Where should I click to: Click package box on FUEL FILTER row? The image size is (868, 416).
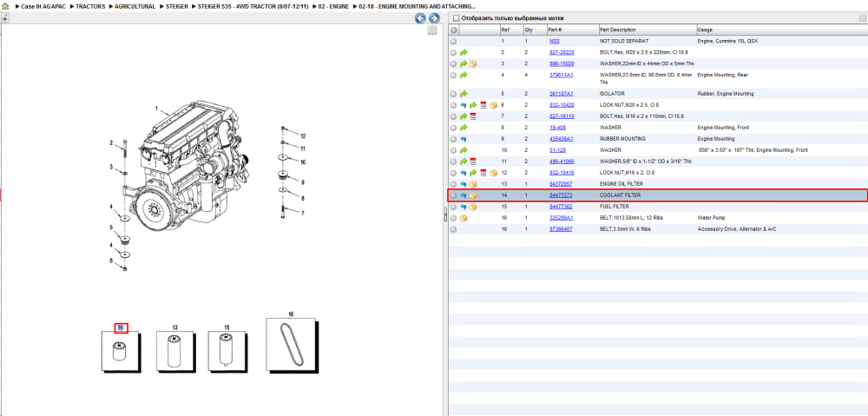coord(473,207)
